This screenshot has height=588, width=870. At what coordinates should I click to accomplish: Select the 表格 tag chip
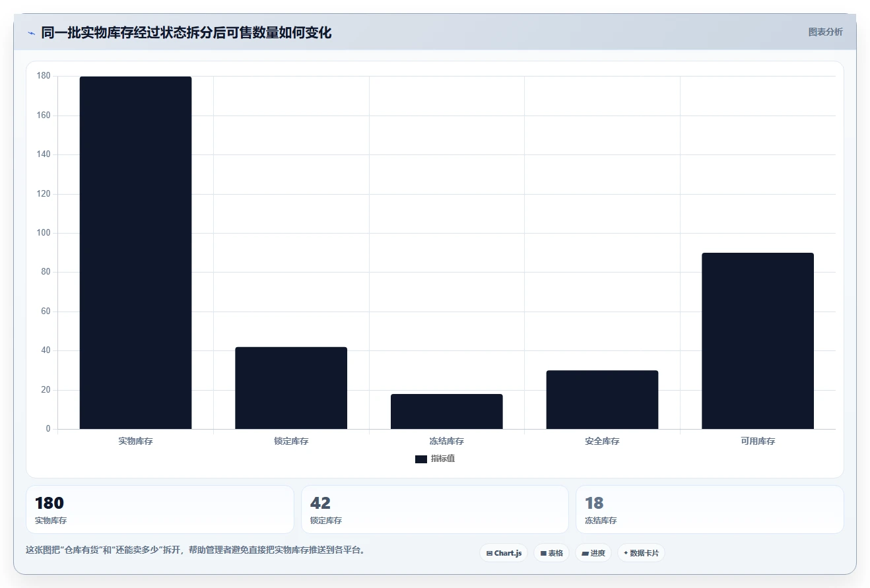coord(551,553)
